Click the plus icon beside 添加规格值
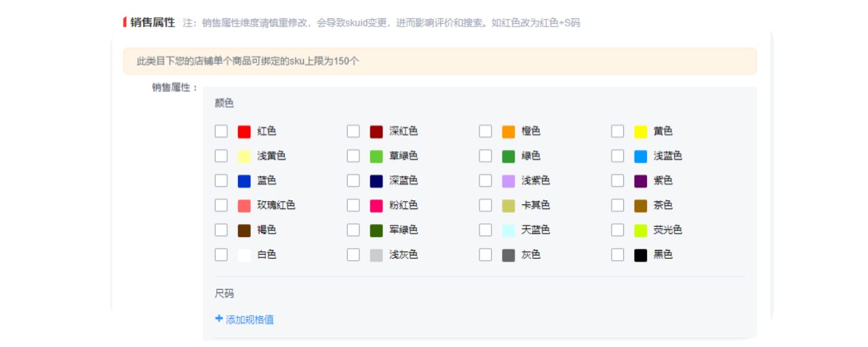Screen dimensions: 868x347 click(218, 319)
